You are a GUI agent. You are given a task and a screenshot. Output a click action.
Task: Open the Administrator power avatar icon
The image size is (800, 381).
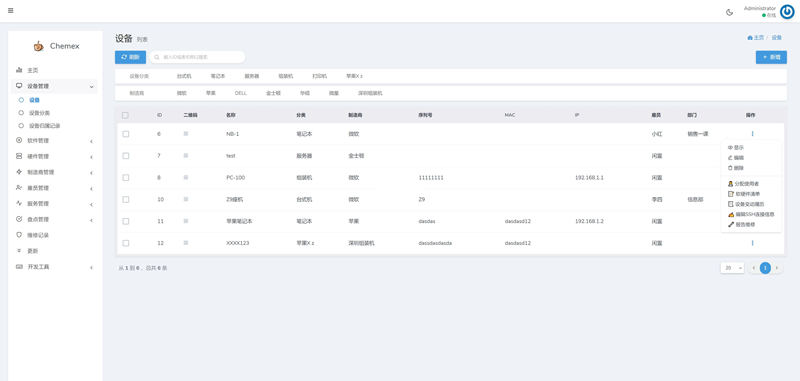click(x=787, y=12)
